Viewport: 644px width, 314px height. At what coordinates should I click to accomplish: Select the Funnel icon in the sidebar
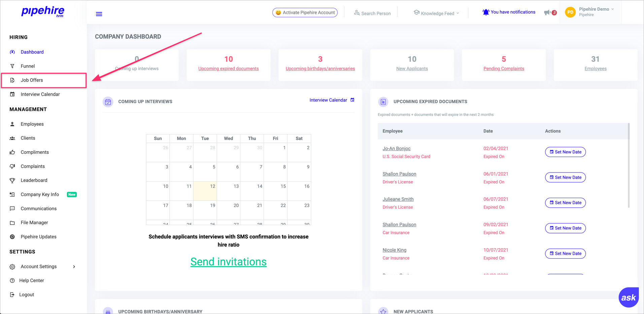click(x=12, y=66)
